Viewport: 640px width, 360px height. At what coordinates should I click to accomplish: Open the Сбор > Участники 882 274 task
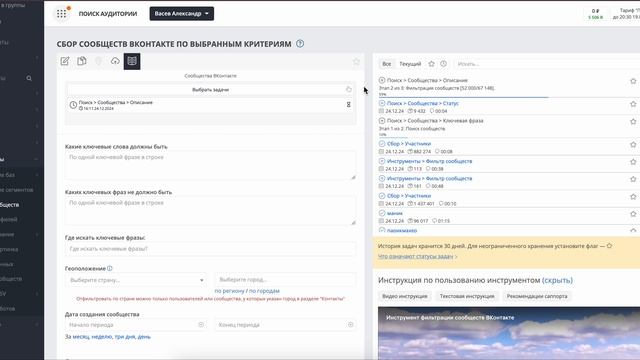409,144
